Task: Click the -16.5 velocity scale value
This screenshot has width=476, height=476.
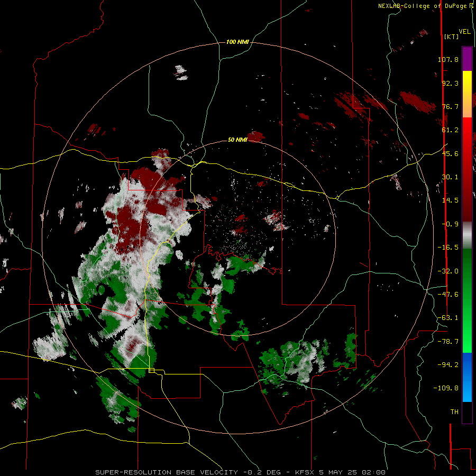Action: pyautogui.click(x=448, y=248)
